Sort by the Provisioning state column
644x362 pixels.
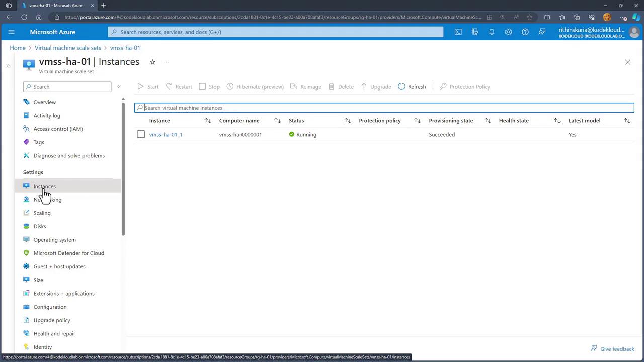tap(487, 121)
